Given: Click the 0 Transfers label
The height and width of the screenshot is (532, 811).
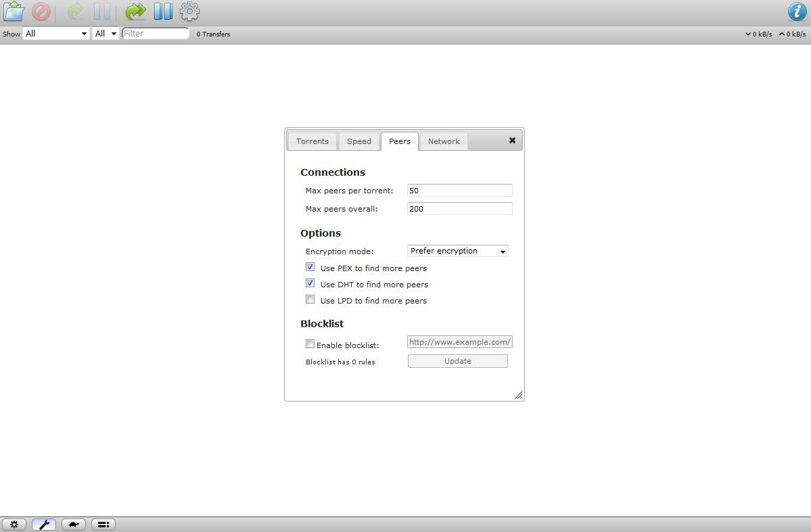Looking at the screenshot, I should point(213,34).
